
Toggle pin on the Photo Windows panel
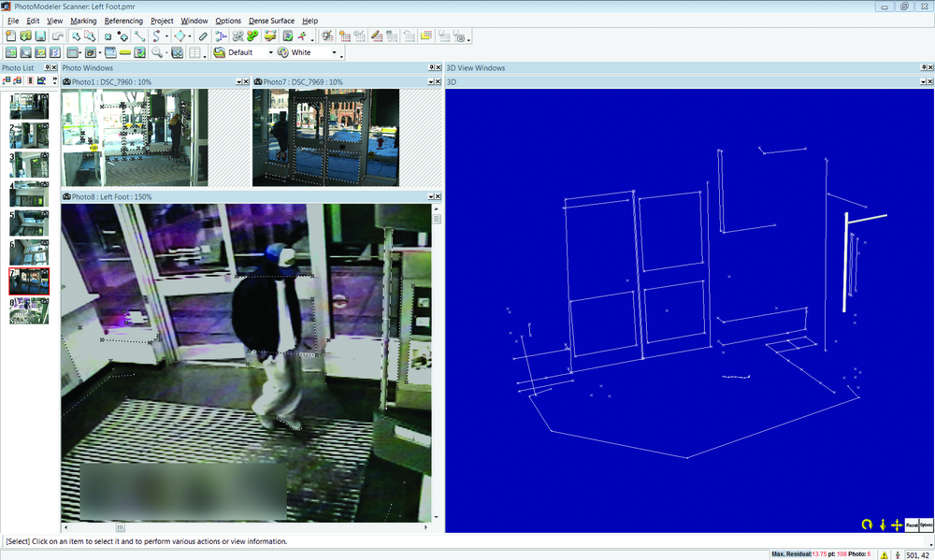click(432, 68)
